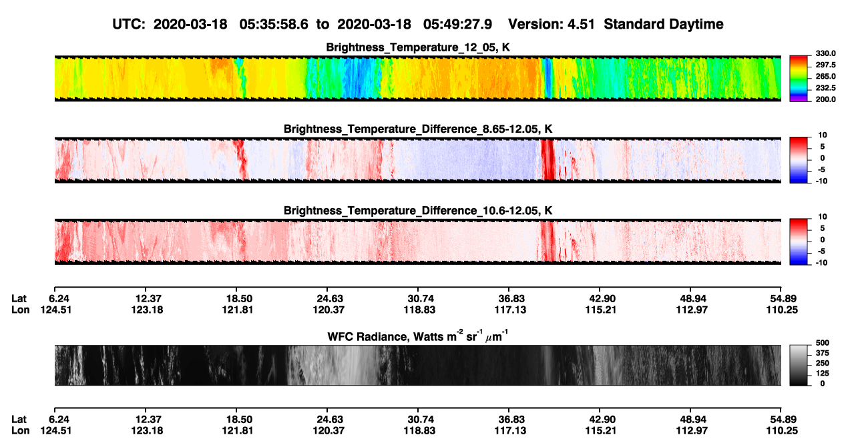
Task: Open the WFC Radiance grayscale image strip
Action: [417, 365]
